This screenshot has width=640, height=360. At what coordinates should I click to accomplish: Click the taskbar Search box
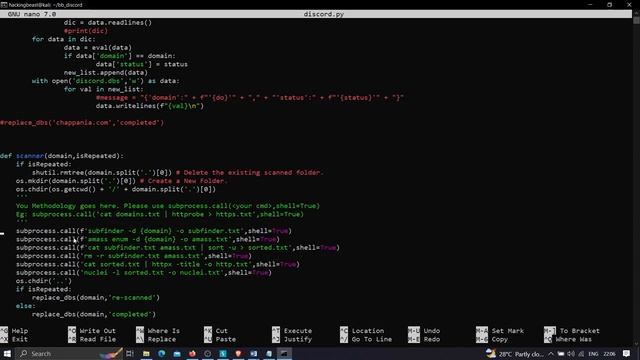click(68, 353)
